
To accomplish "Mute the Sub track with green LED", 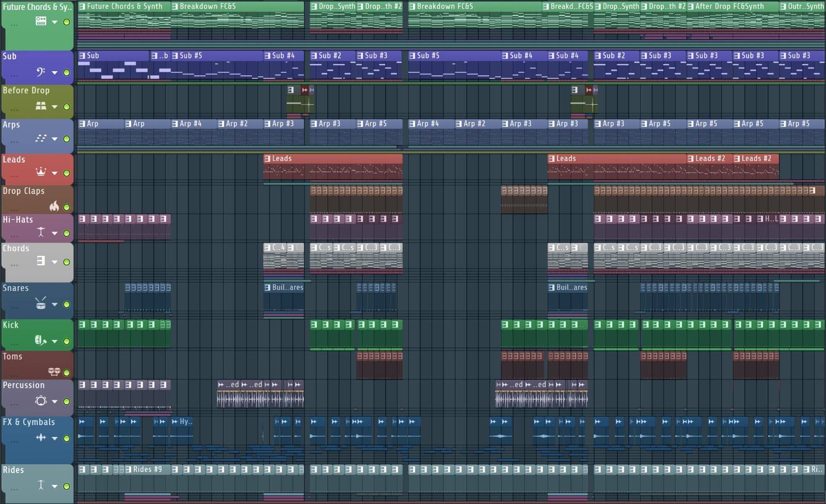I will pyautogui.click(x=66, y=73).
